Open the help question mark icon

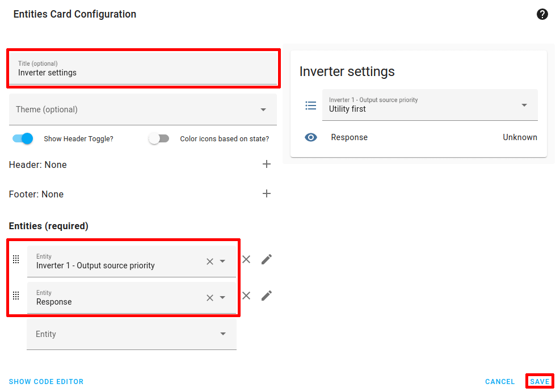tap(542, 14)
